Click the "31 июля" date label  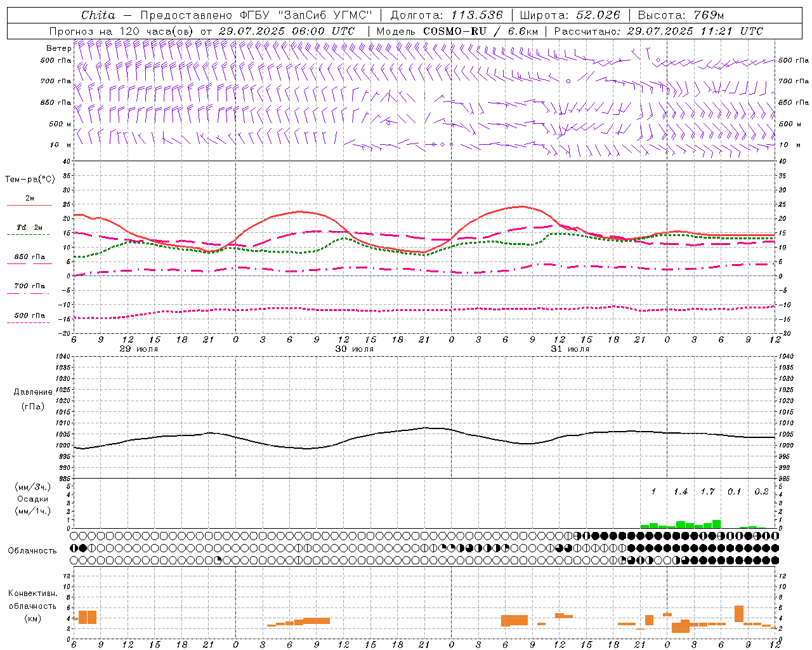570,349
